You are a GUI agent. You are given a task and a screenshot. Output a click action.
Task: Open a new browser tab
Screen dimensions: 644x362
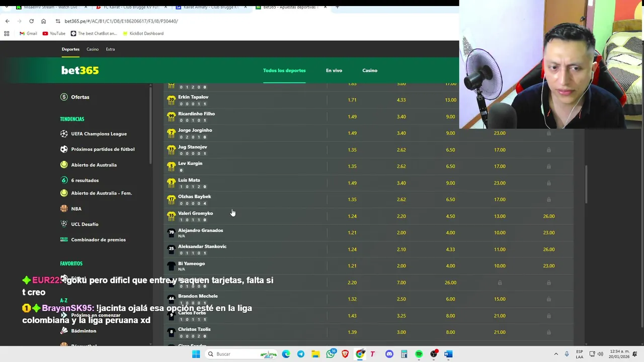(337, 7)
